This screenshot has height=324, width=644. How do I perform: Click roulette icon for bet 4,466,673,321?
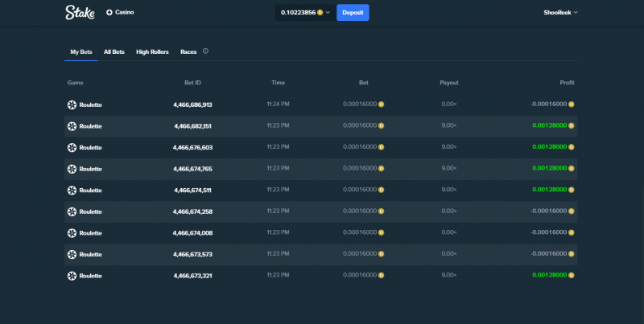(x=72, y=276)
